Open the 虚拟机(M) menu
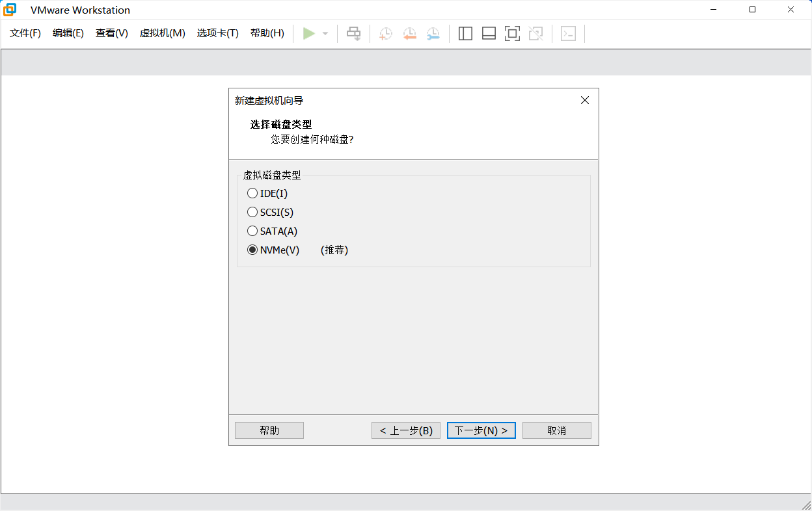Image resolution: width=812 pixels, height=511 pixels. 163,33
